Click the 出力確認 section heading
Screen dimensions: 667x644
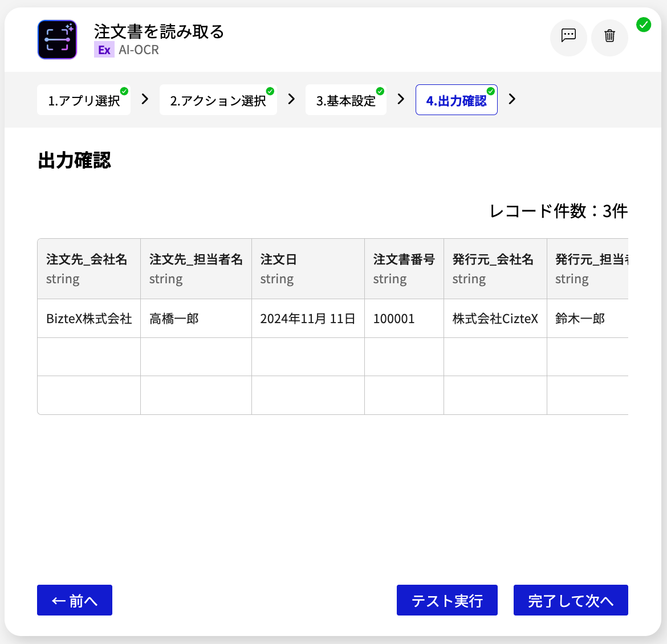(x=75, y=161)
